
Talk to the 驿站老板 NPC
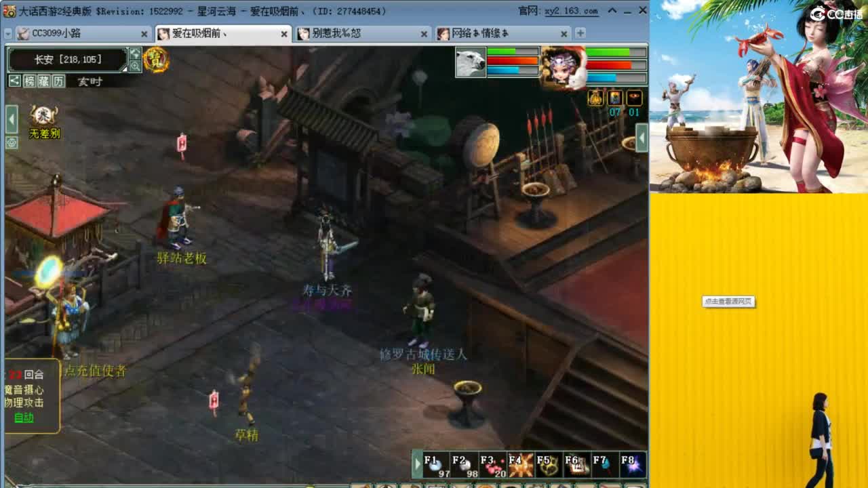(178, 218)
